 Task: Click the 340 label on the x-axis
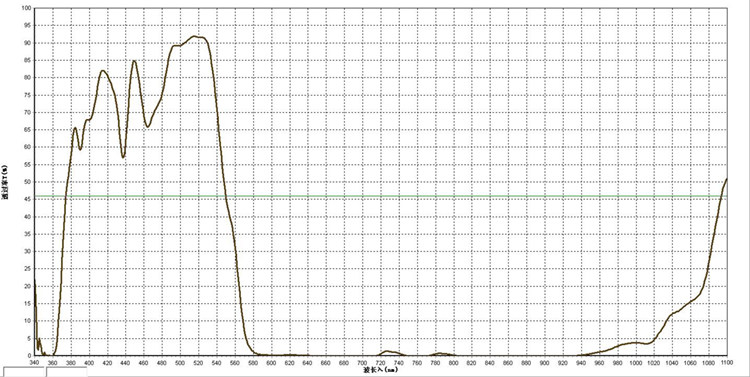(x=35, y=363)
